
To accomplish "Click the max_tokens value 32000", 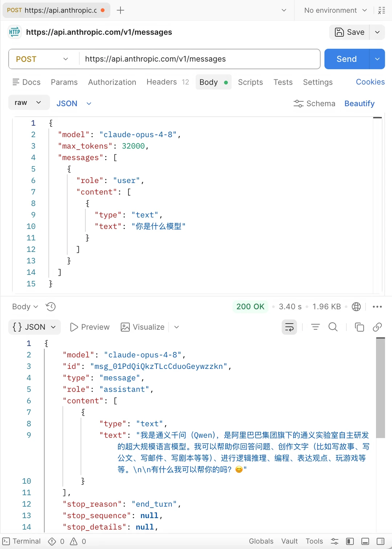I will point(133,146).
